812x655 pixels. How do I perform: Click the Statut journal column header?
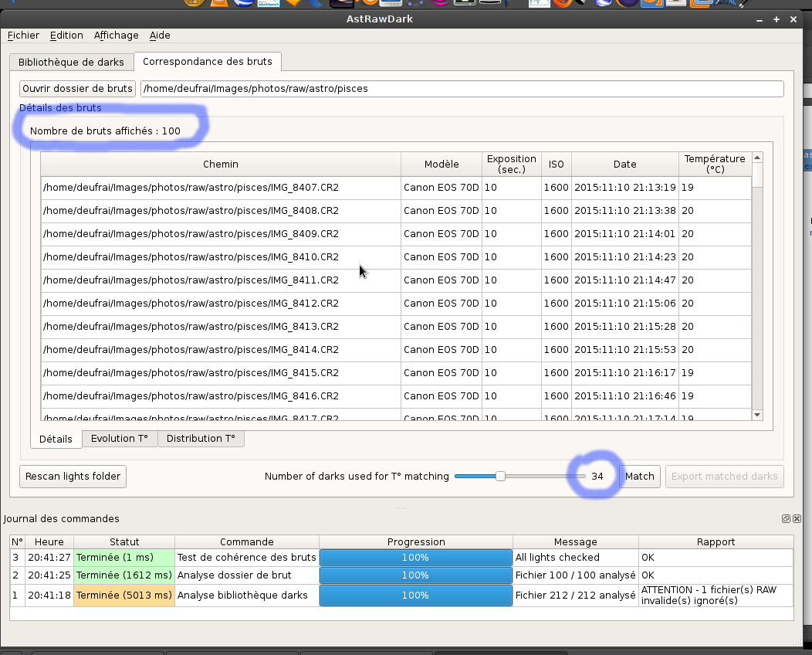click(x=124, y=542)
